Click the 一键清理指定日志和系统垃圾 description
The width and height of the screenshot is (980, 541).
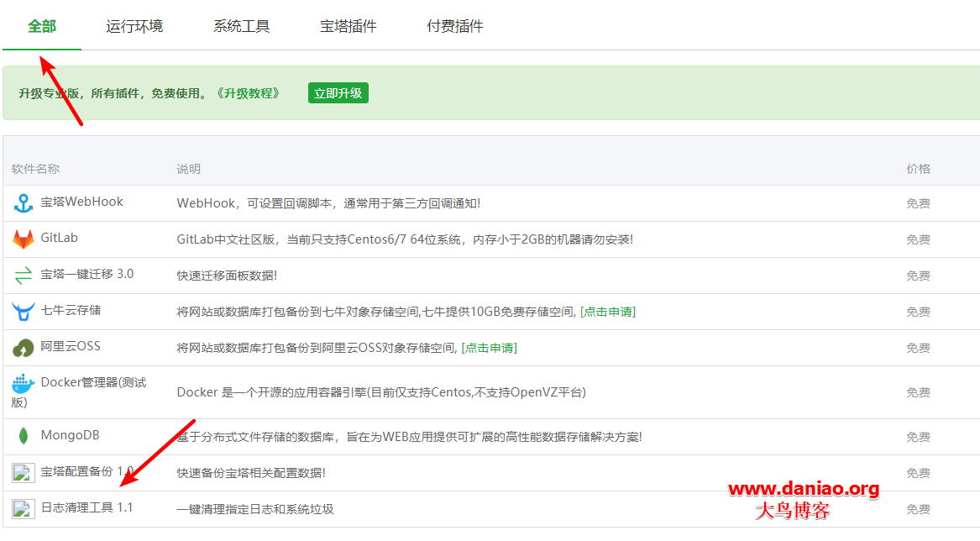tap(255, 509)
